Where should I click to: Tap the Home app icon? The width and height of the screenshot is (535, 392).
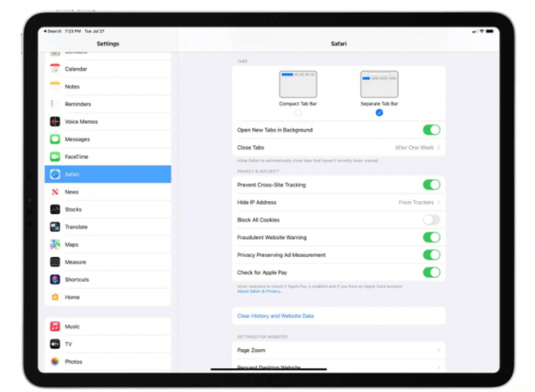point(55,297)
